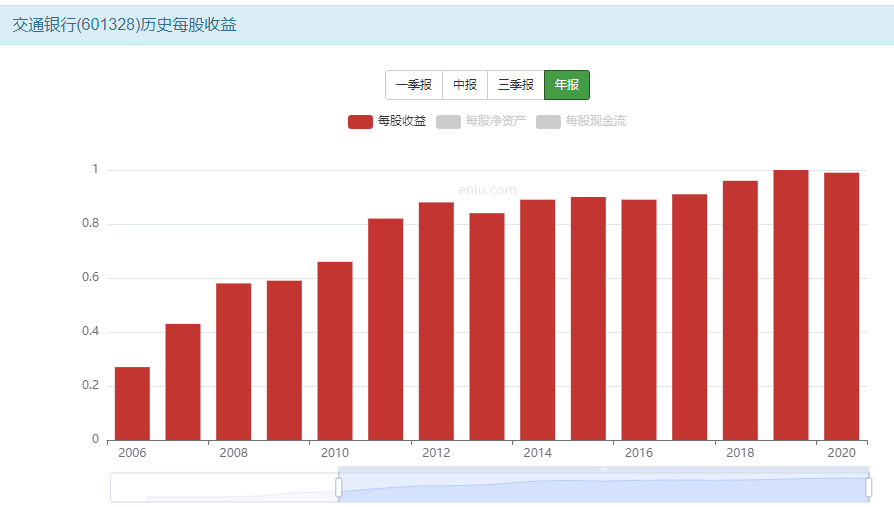
Task: Click the 交通银行(601328)历史每股收益 heading
Action: coord(124,25)
